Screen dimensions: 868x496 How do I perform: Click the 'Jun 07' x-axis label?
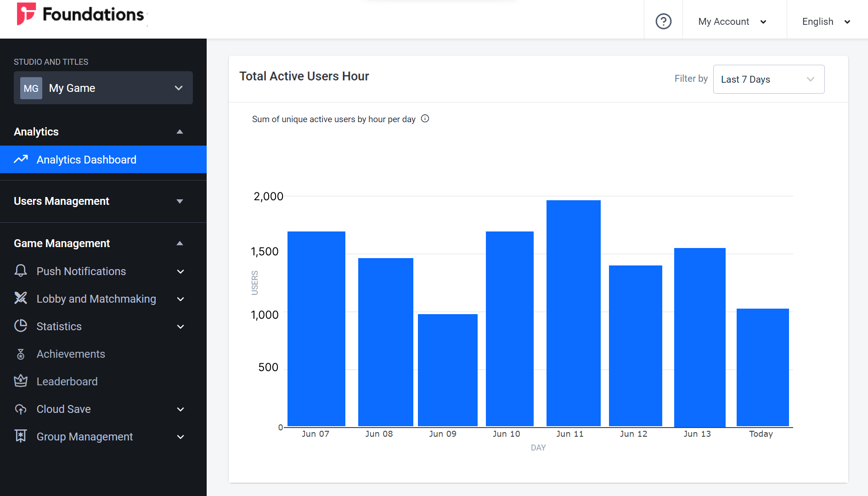pos(316,434)
